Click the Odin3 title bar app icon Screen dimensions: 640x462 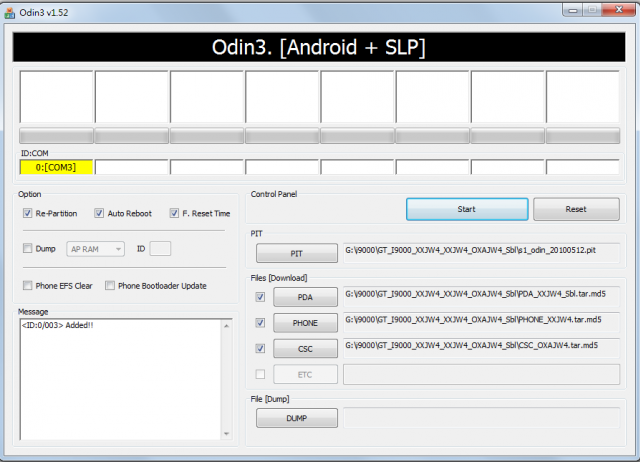coord(9,13)
